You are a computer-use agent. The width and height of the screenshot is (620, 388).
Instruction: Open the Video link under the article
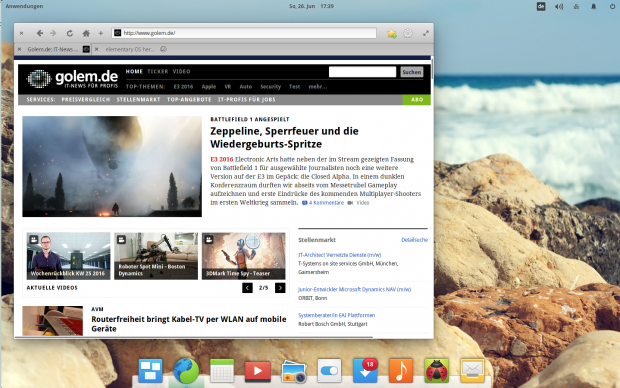[359, 203]
